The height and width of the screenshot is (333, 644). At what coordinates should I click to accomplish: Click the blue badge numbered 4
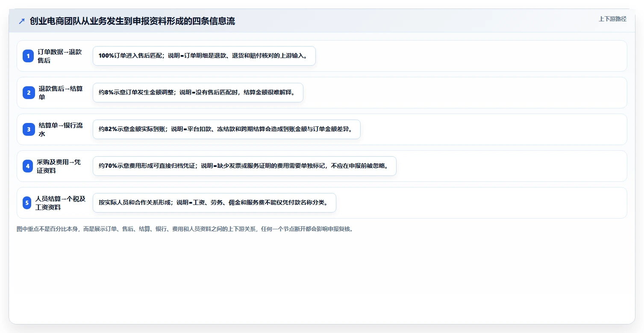coord(28,166)
